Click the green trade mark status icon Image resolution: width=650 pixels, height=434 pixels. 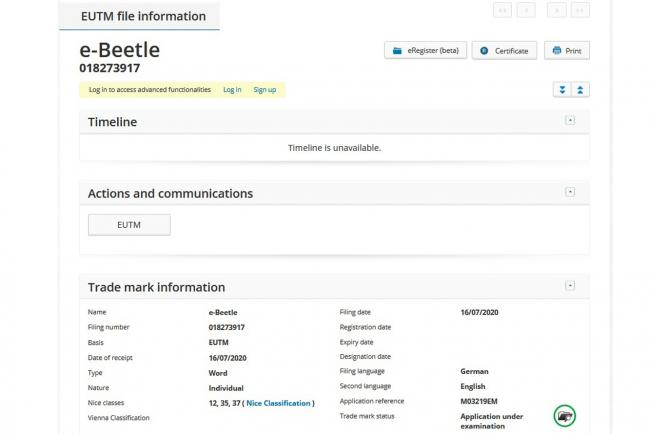click(564, 416)
